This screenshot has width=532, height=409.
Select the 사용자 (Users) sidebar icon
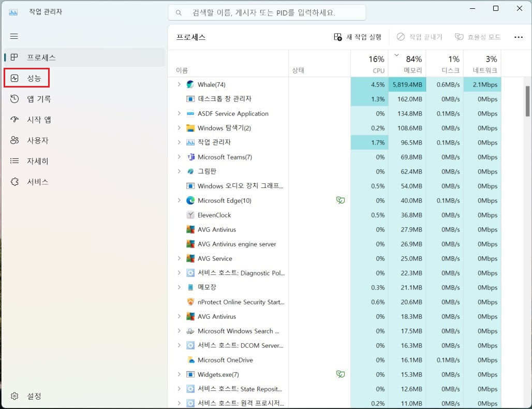[x=14, y=140]
